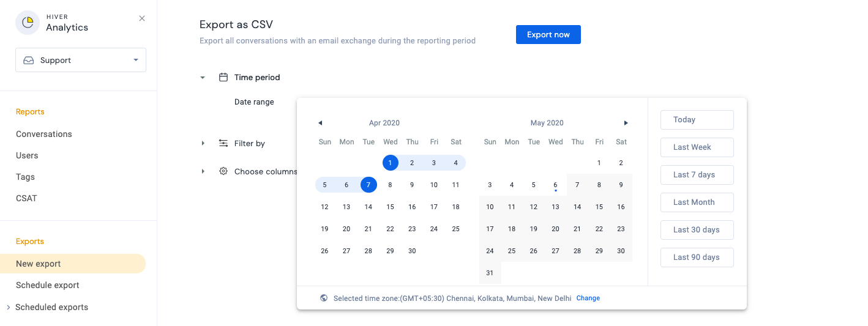
Task: Click the Export now button
Action: (548, 34)
